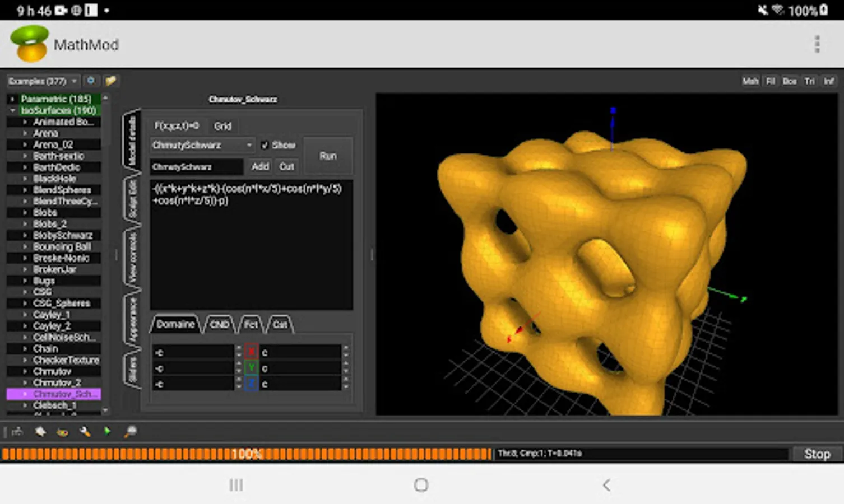The width and height of the screenshot is (844, 504).
Task: Click the wrench settings icon in bottom toolbar
Action: point(85,432)
